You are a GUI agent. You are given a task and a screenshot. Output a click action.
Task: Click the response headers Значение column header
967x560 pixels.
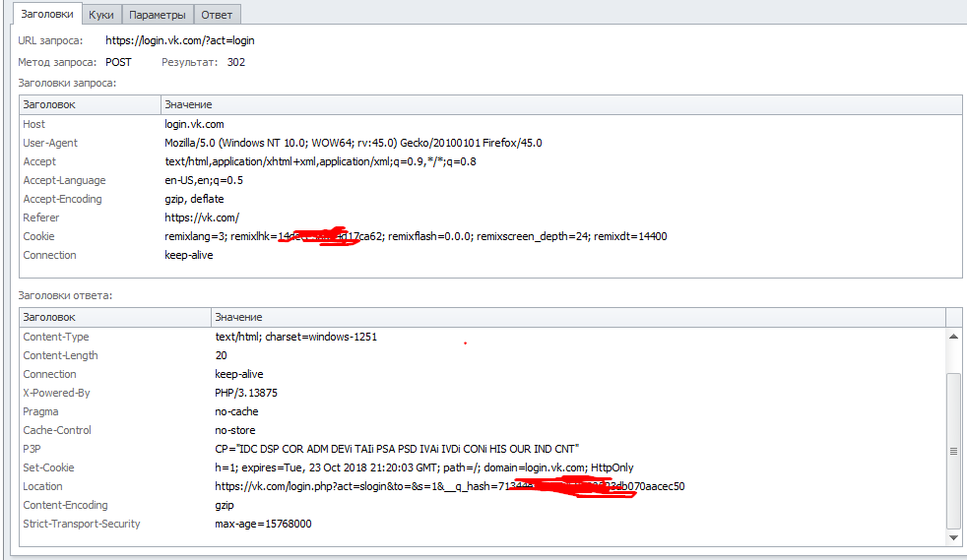578,317
